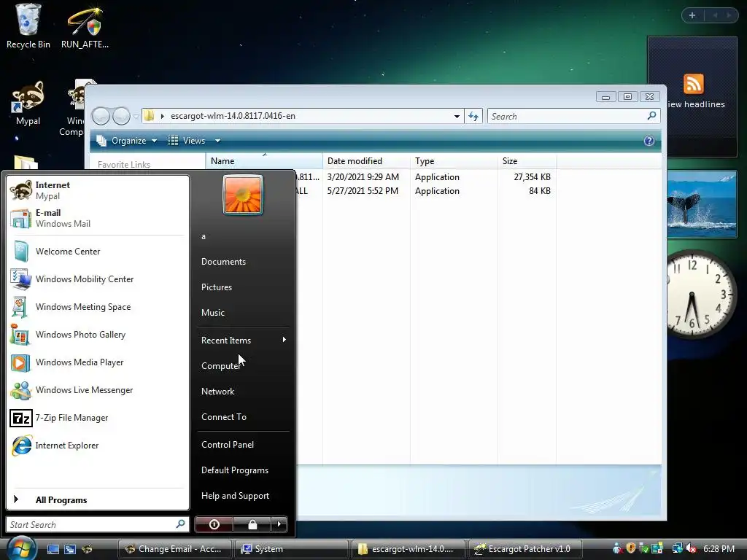The image size is (747, 560).
Task: Click the user account picture
Action: (242, 195)
